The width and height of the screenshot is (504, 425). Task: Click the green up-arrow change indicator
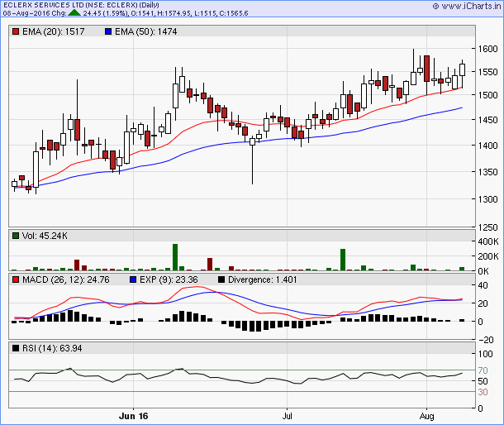[x=74, y=13]
